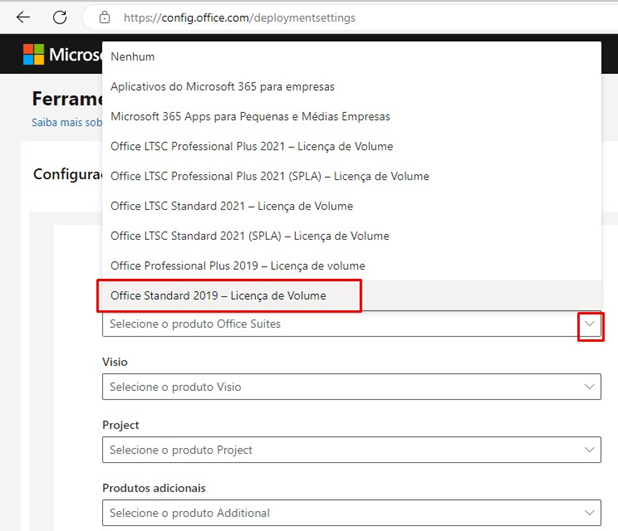Open the 'Saiba mais sob' link
Image resolution: width=618 pixels, height=531 pixels.
[x=67, y=123]
